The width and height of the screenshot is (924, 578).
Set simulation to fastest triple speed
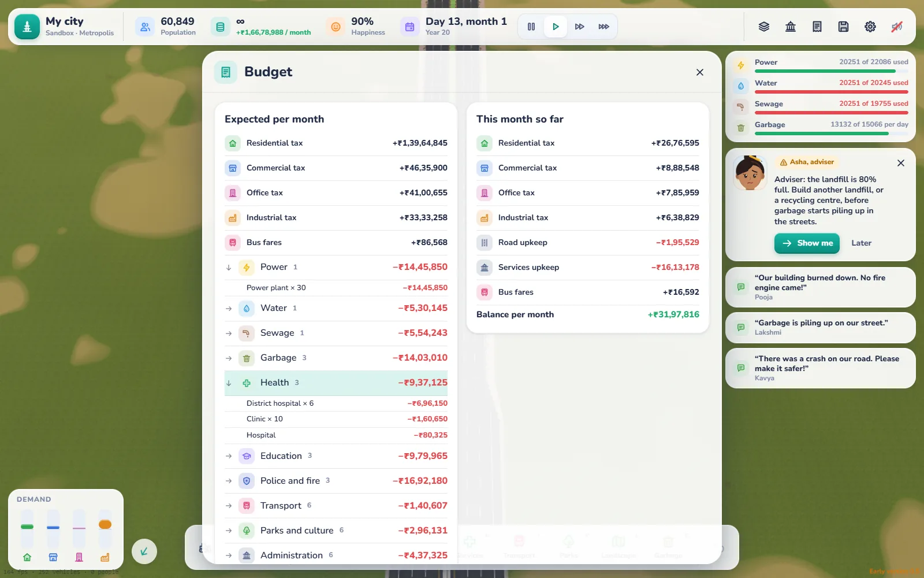(x=604, y=27)
